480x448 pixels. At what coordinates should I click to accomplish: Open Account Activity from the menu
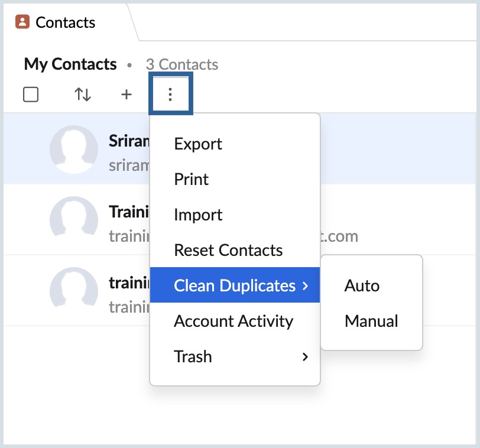(233, 321)
